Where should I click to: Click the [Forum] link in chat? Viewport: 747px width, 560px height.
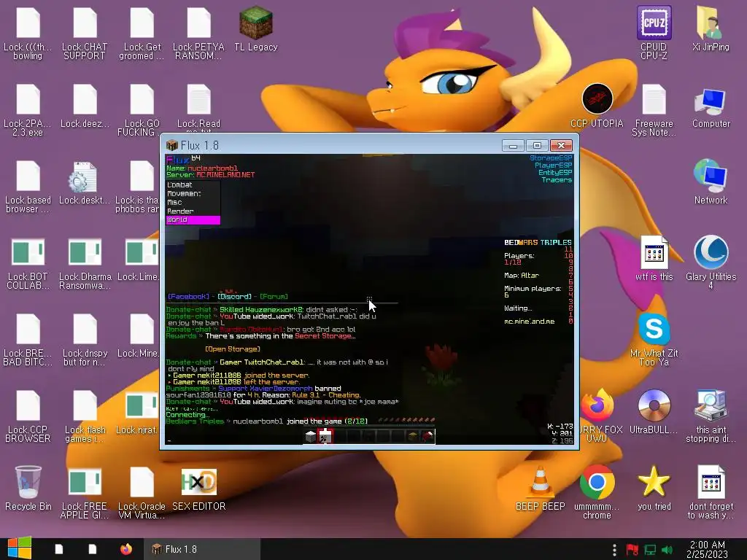click(274, 296)
